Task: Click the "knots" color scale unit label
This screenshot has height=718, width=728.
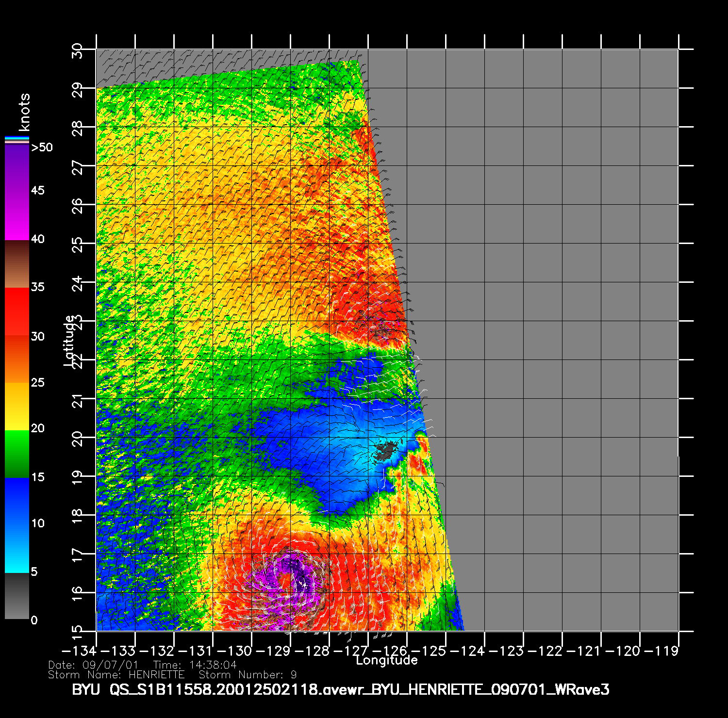Action: (24, 112)
